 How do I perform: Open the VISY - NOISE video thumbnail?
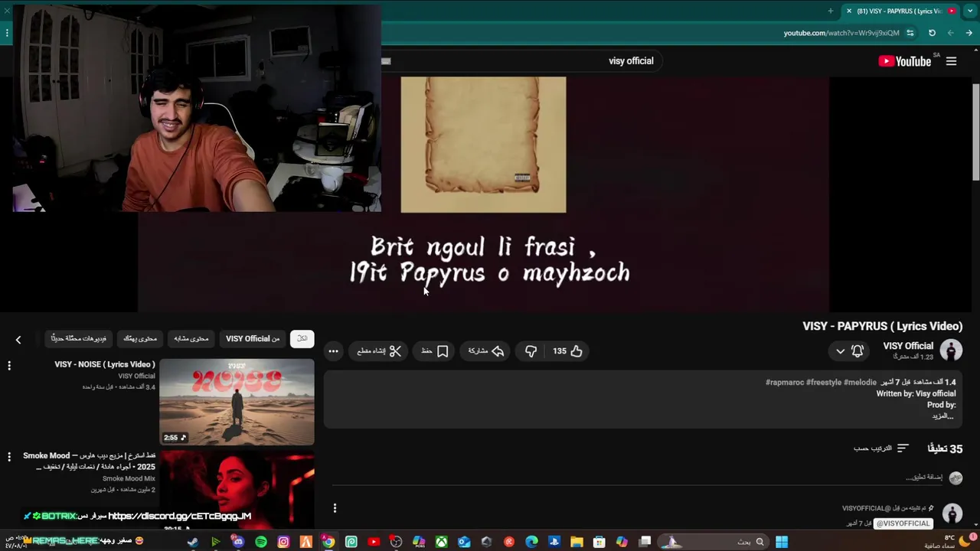[x=237, y=402]
